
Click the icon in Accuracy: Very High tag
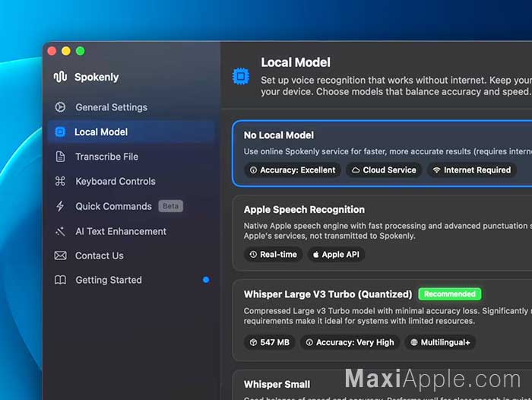[x=309, y=342]
